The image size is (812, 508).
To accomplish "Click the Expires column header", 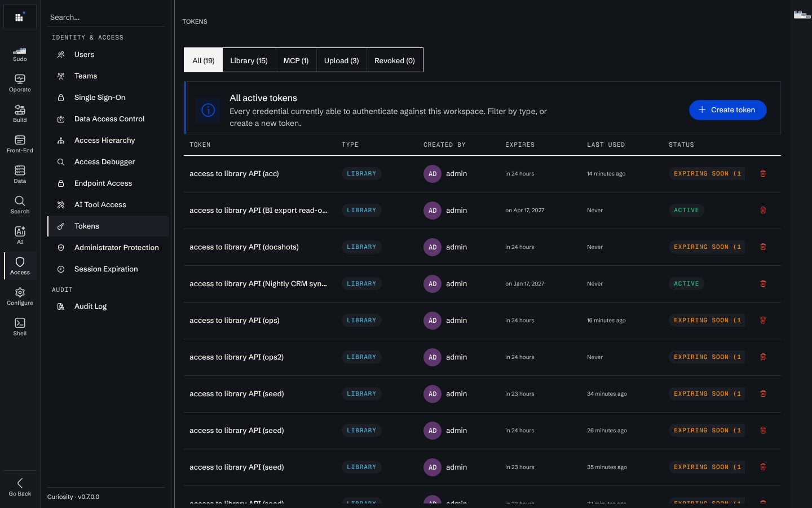I will coord(520,145).
